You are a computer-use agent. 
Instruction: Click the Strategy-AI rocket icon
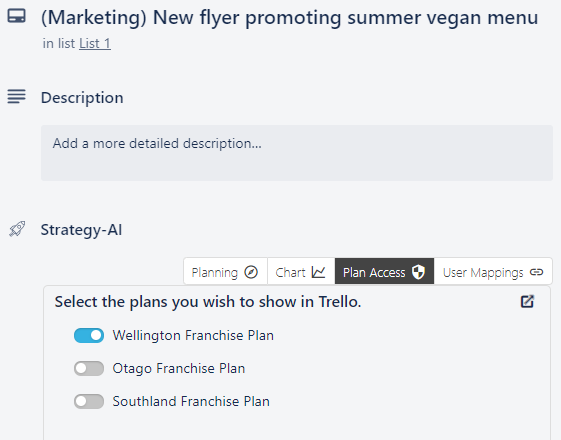(x=17, y=229)
